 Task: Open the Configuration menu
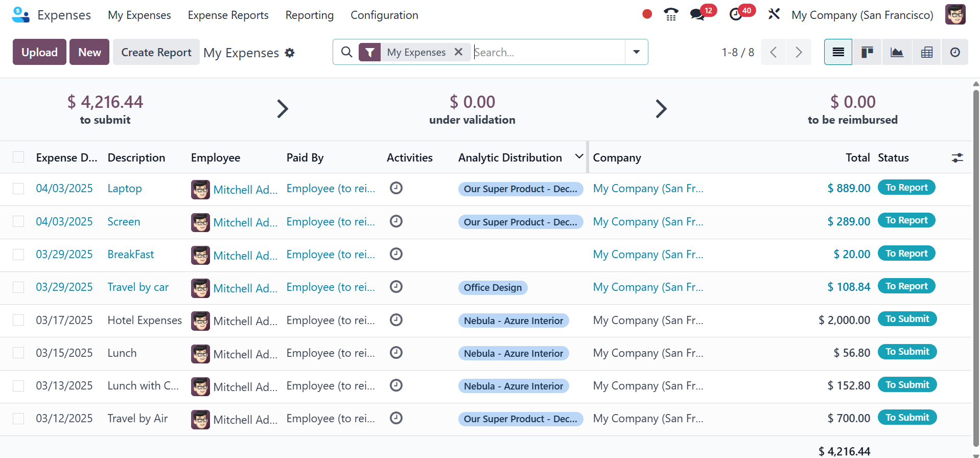[x=384, y=15]
